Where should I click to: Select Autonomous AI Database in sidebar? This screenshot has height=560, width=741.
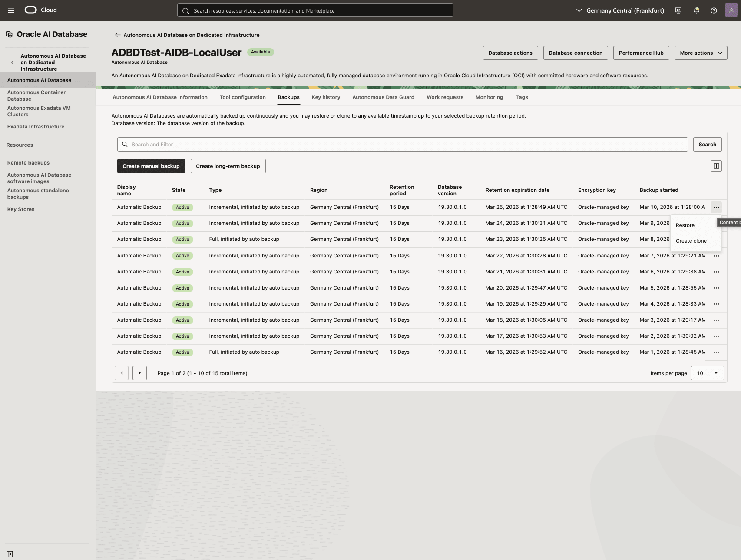coord(48,80)
